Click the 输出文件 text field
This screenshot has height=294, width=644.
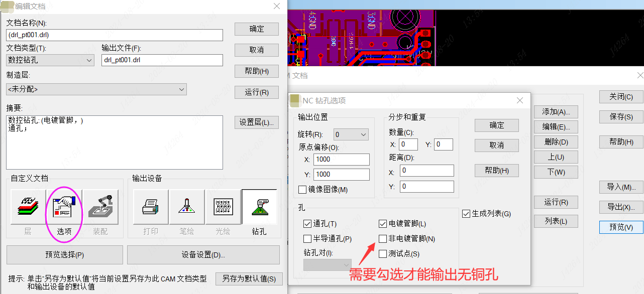[x=162, y=60]
